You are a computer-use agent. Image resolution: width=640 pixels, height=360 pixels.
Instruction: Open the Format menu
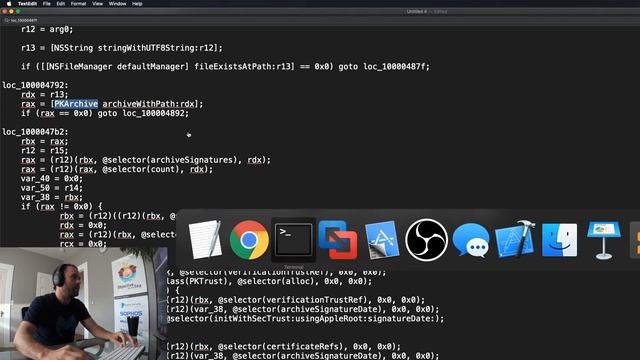[x=78, y=4]
